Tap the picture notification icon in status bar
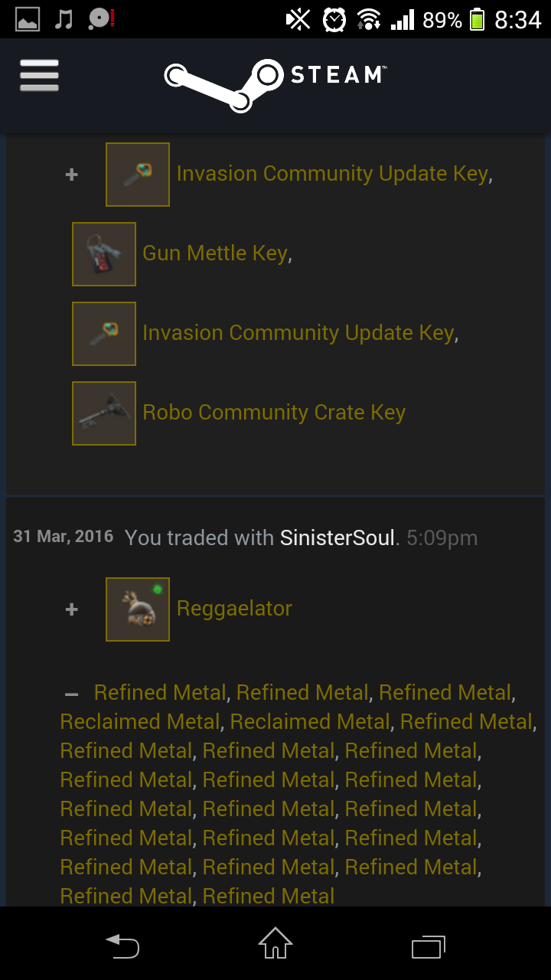Screen dimensions: 551x980 coord(28,19)
